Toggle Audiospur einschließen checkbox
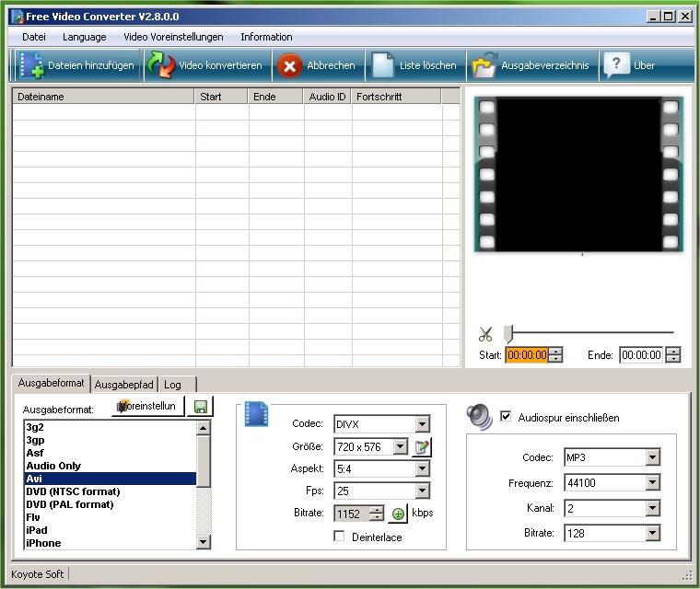Viewport: 700px width, 589px height. pyautogui.click(x=505, y=417)
